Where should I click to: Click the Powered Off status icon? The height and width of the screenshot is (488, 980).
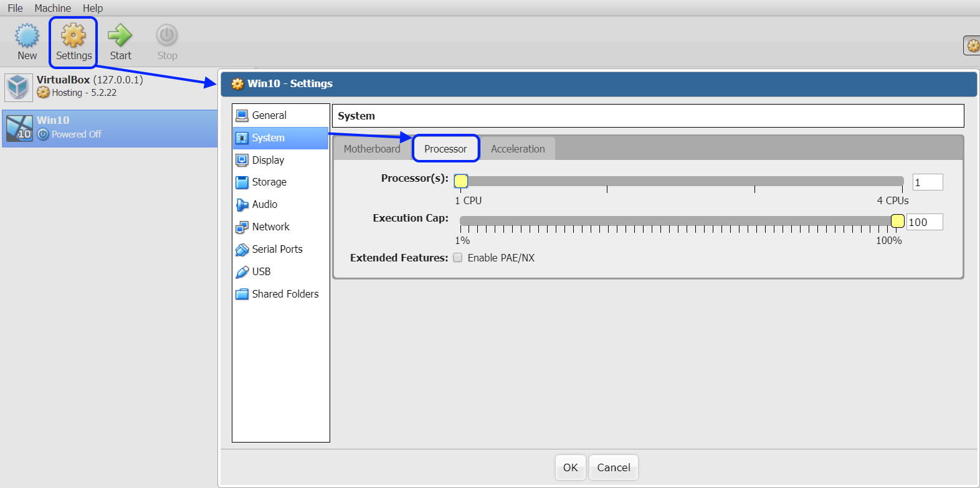pos(43,134)
